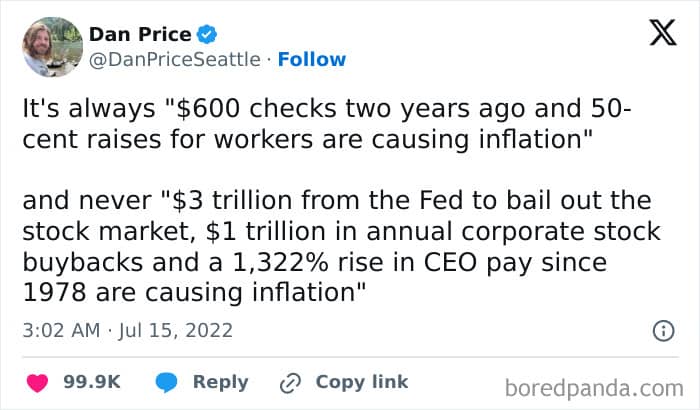This screenshot has height=410, width=700.
Task: Click the Reply label
Action: click(221, 382)
